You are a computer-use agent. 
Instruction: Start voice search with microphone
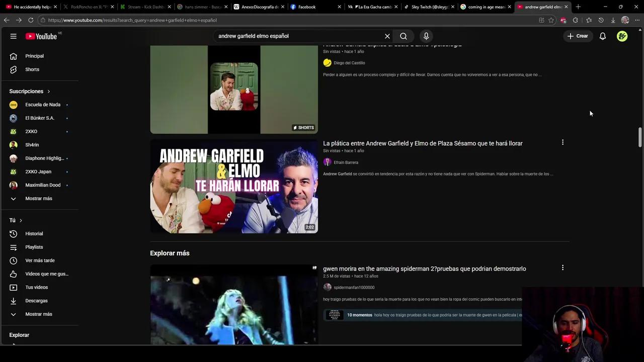(x=426, y=36)
